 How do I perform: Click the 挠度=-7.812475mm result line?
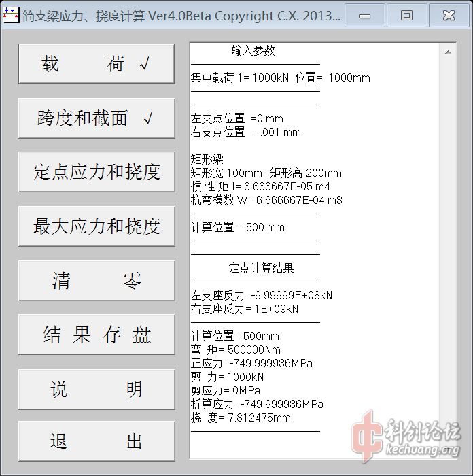241,418
